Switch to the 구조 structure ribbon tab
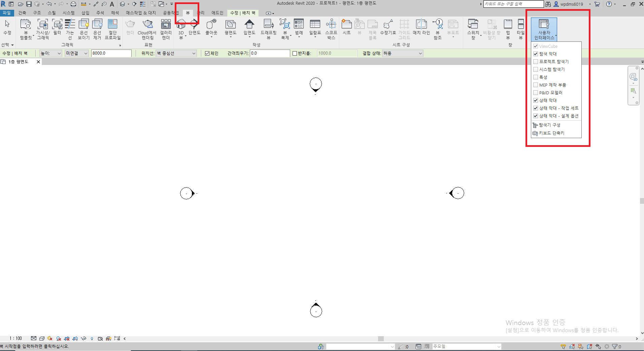Image resolution: width=644 pixels, height=351 pixels. (37, 13)
